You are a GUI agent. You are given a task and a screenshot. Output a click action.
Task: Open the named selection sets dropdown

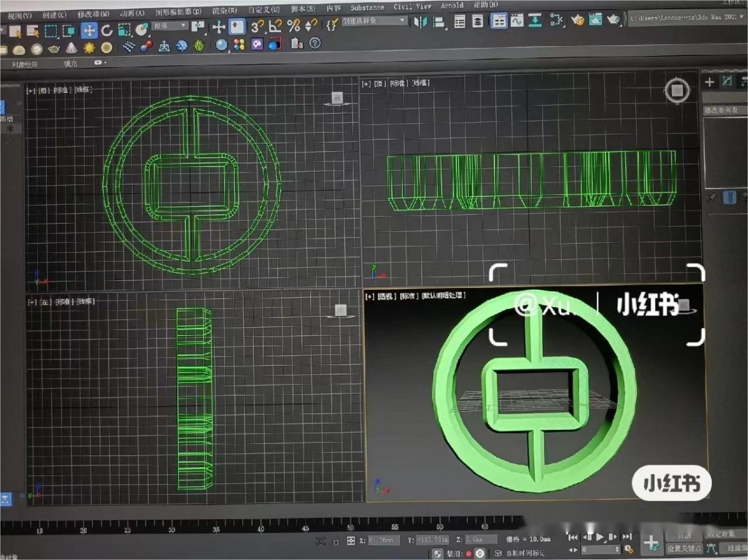[x=374, y=21]
